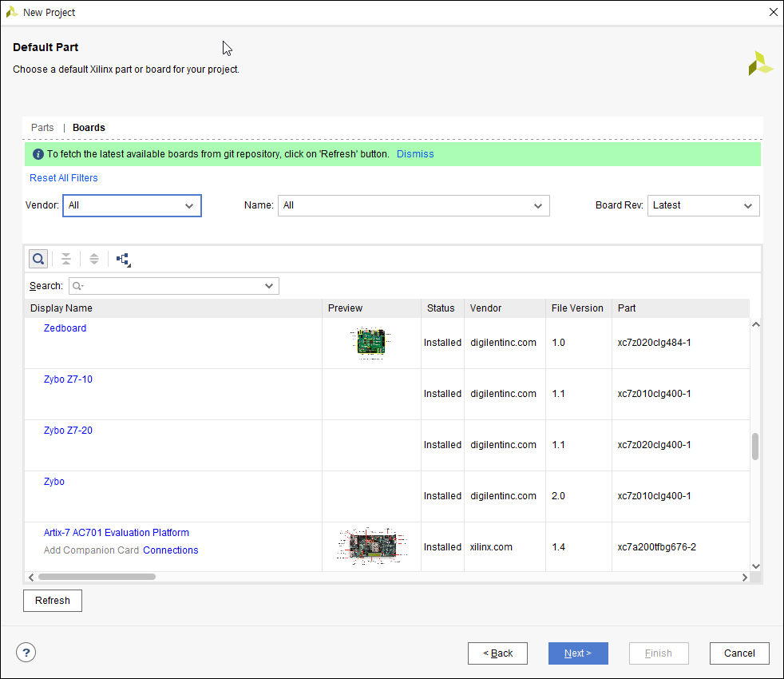Open the Vendor dropdown
The width and height of the screenshot is (784, 679).
(x=132, y=205)
